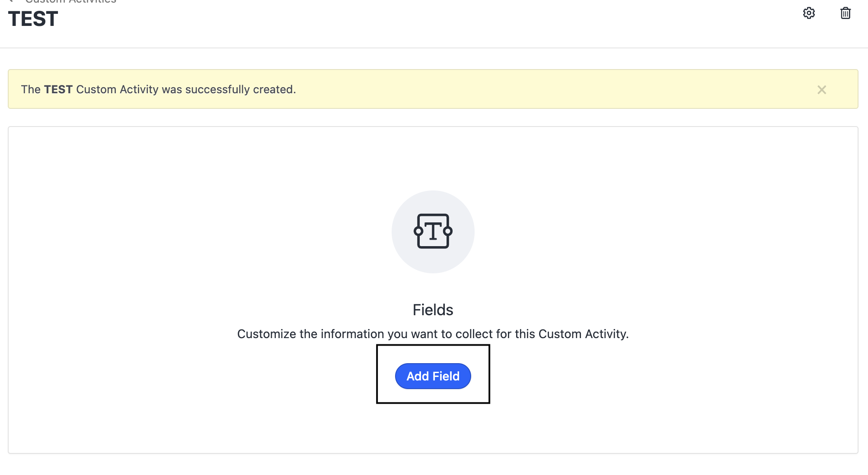
Task: Click the Fields heading
Action: tap(433, 310)
